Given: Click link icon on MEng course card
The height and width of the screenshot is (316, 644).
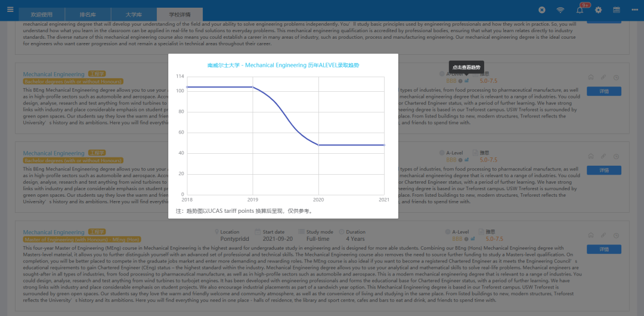Looking at the screenshot, I should click(603, 236).
